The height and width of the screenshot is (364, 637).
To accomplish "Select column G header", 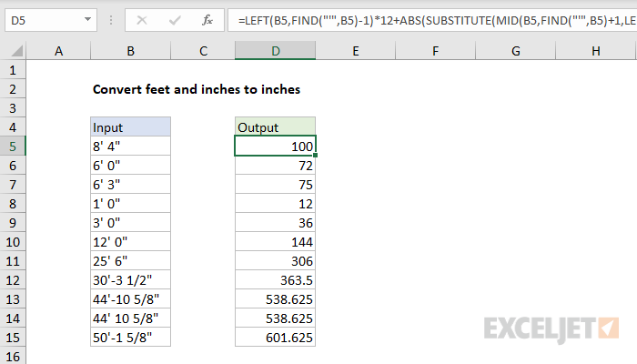I will [515, 51].
